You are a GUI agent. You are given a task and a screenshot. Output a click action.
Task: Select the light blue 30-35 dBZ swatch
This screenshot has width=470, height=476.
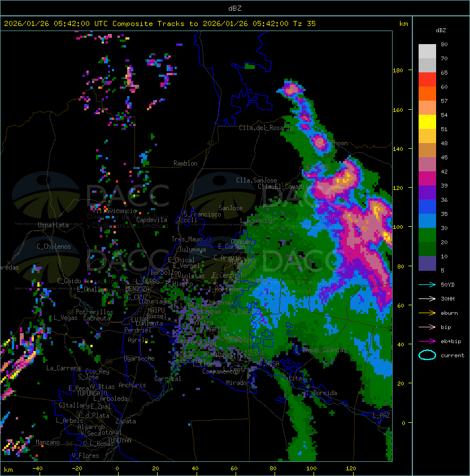[427, 221]
